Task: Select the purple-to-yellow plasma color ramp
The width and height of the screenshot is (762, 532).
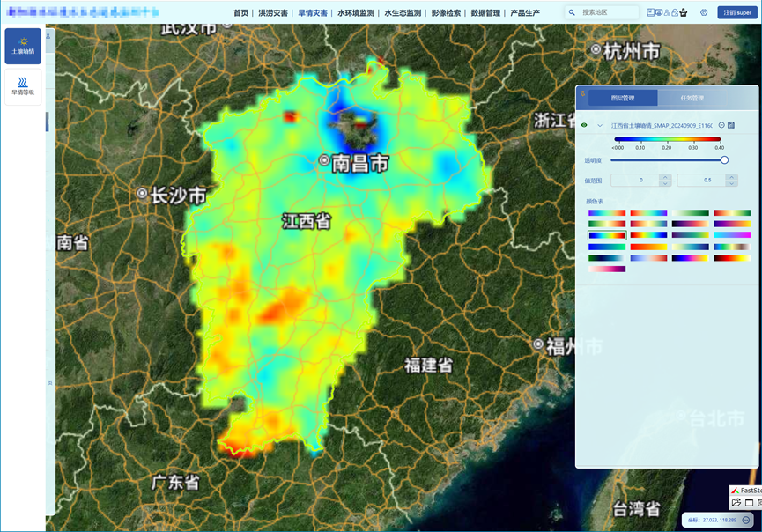Action: (732, 224)
